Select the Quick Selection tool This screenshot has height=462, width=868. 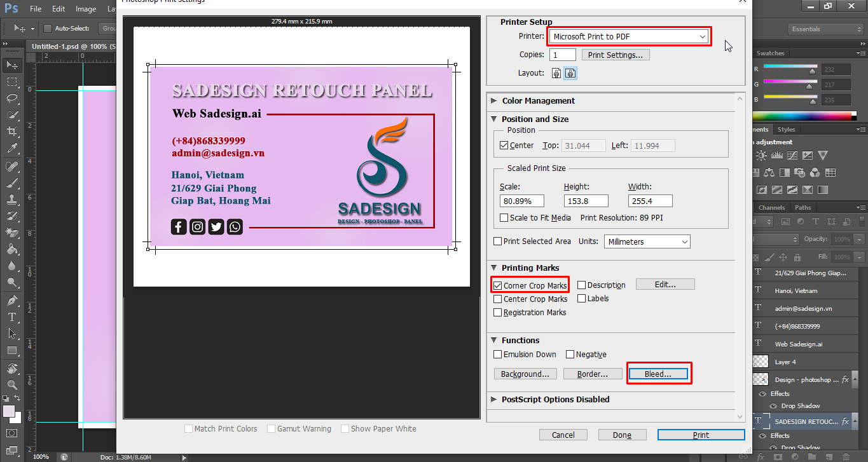12,115
